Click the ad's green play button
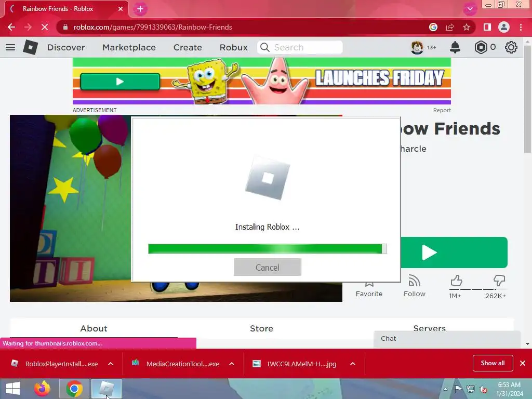This screenshot has width=532, height=399. [120, 82]
